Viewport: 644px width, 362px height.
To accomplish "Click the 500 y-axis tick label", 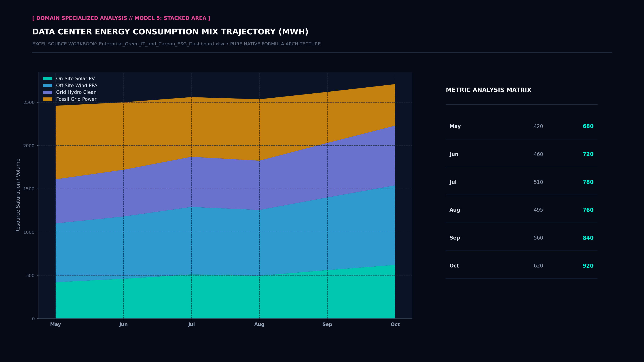I will 30,276.
